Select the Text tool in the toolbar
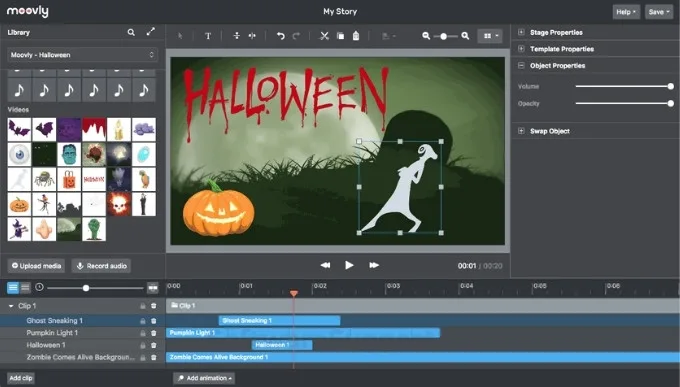Image resolution: width=680 pixels, height=387 pixels. [208, 36]
